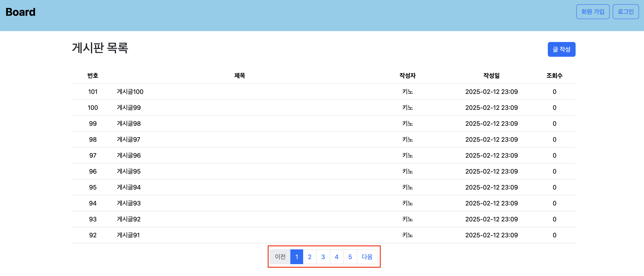Open post titled 게시글94
The height and width of the screenshot is (276, 644).
coord(129,188)
